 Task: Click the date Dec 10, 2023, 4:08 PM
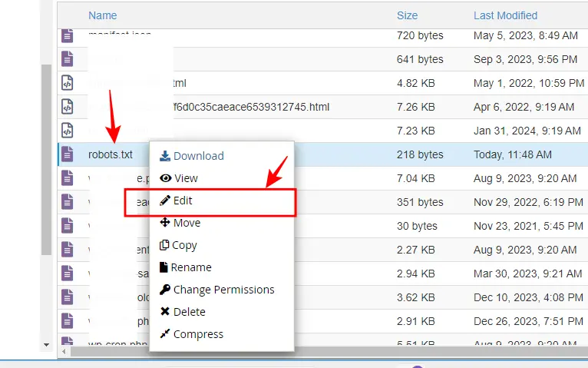(x=528, y=297)
